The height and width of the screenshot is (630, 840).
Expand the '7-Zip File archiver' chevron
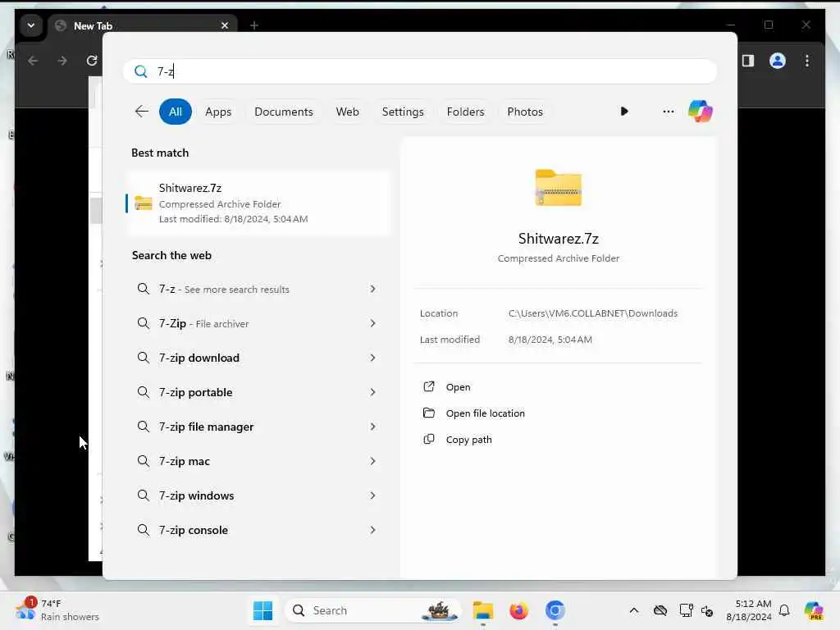pyautogui.click(x=373, y=323)
